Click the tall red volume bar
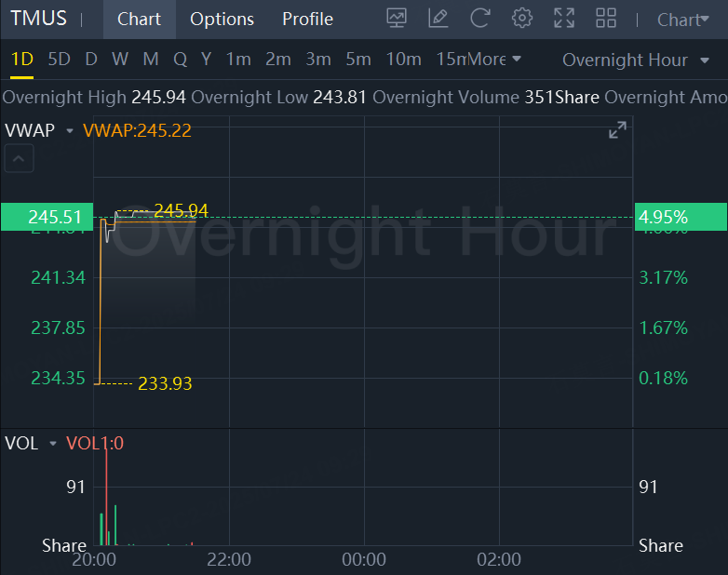This screenshot has height=575, width=728. click(x=106, y=497)
